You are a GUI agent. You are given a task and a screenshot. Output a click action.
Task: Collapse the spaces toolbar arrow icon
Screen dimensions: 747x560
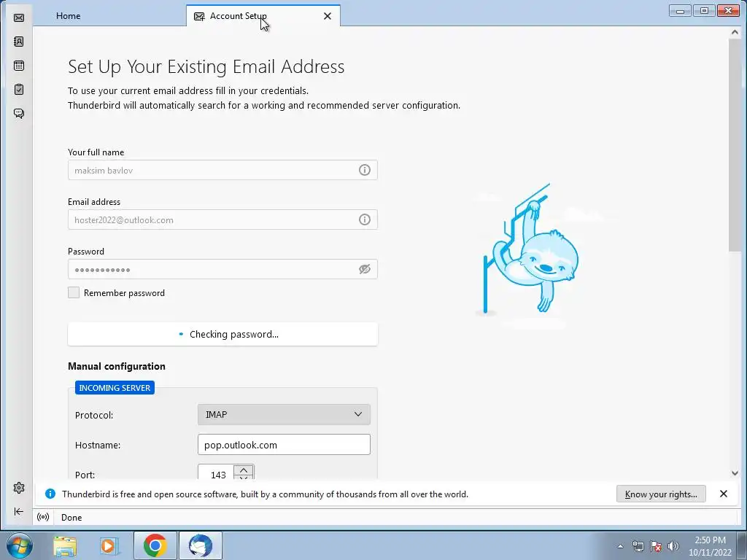click(19, 511)
